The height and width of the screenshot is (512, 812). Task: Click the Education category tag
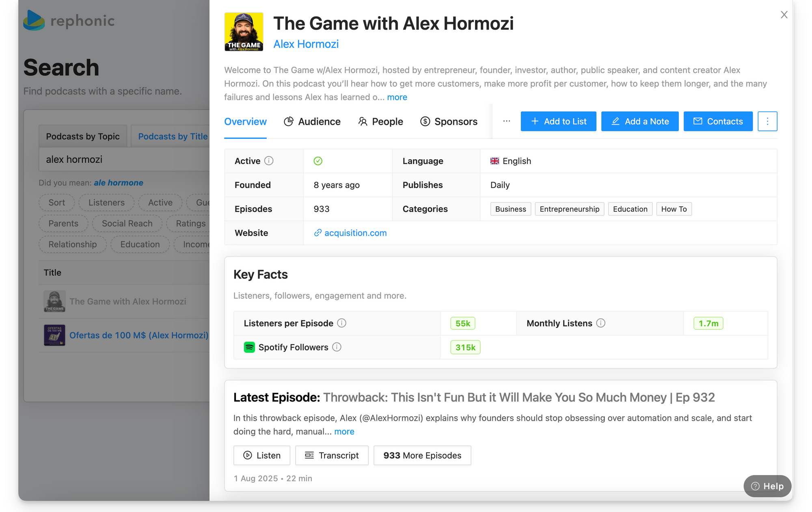point(630,209)
